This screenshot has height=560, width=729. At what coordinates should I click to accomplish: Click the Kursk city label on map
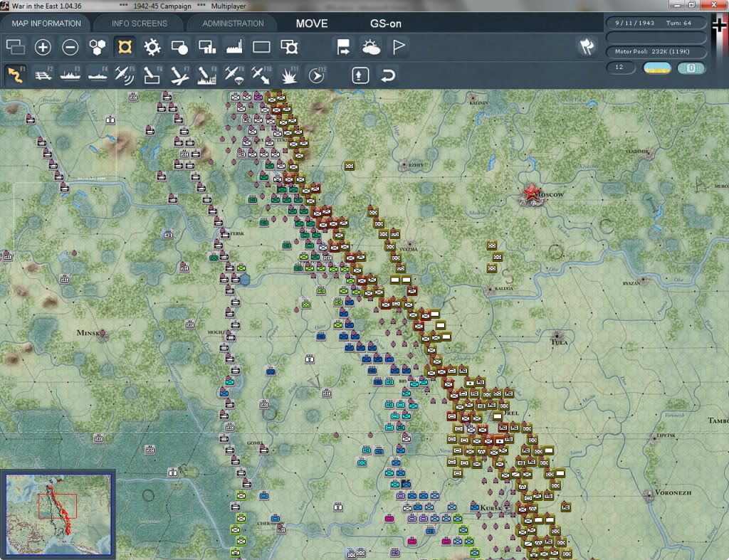point(491,507)
